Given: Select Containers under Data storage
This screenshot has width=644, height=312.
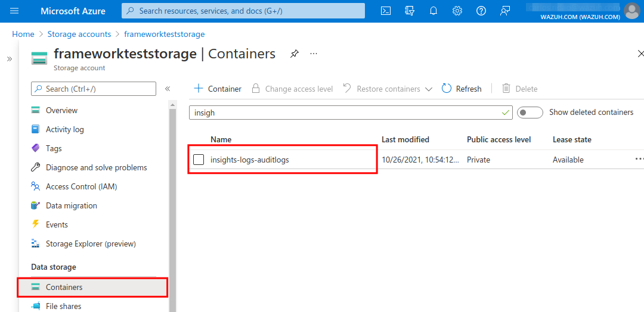Looking at the screenshot, I should pyautogui.click(x=93, y=287).
